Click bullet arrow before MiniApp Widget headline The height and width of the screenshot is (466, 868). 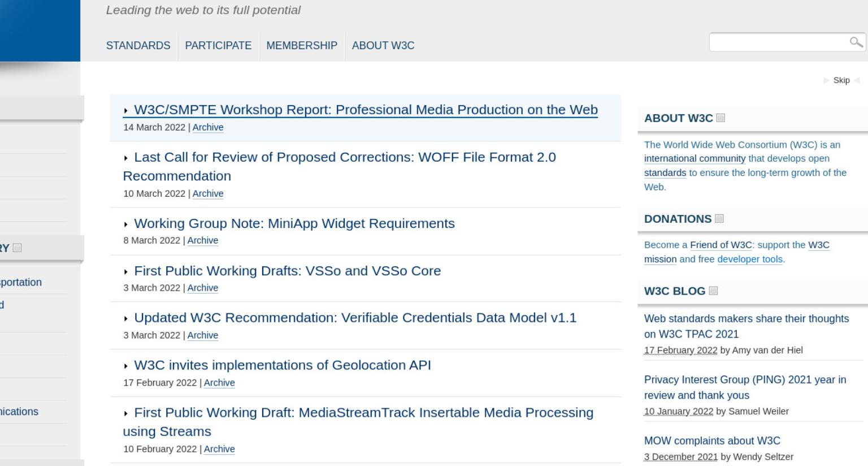pos(126,225)
